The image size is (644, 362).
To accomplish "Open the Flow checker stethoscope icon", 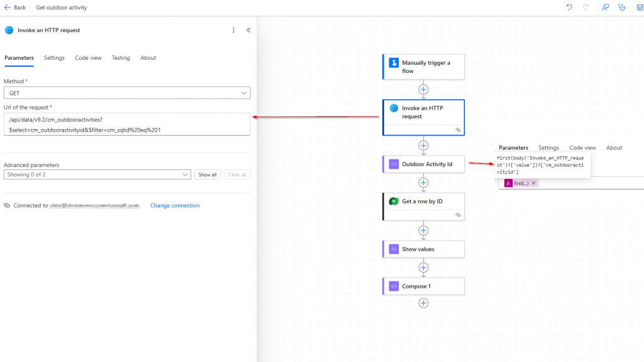I will pyautogui.click(x=623, y=8).
